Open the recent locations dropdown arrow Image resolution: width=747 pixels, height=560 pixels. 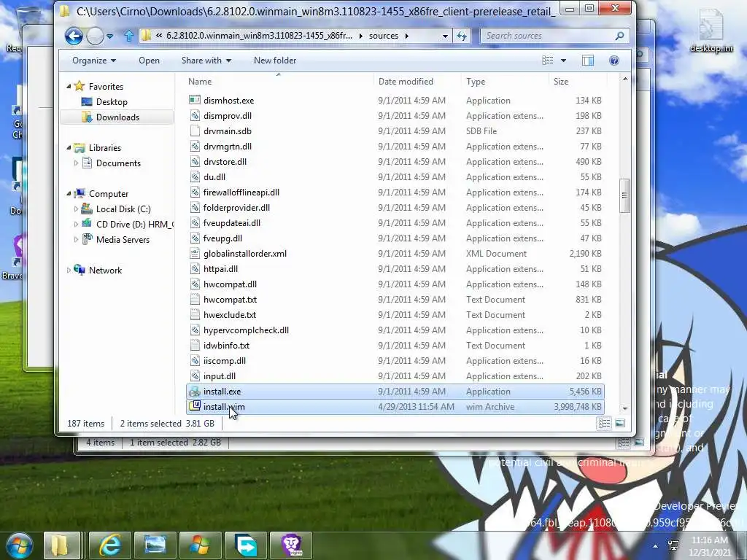(110, 36)
